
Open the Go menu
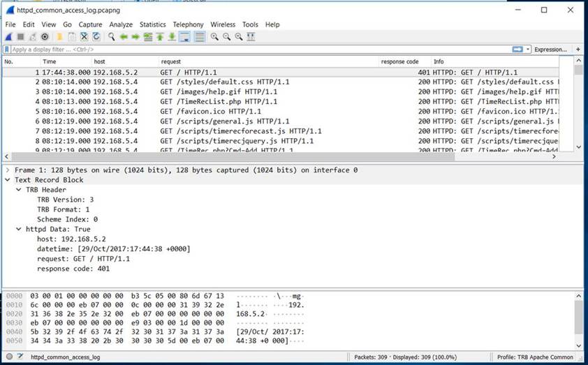pos(68,24)
